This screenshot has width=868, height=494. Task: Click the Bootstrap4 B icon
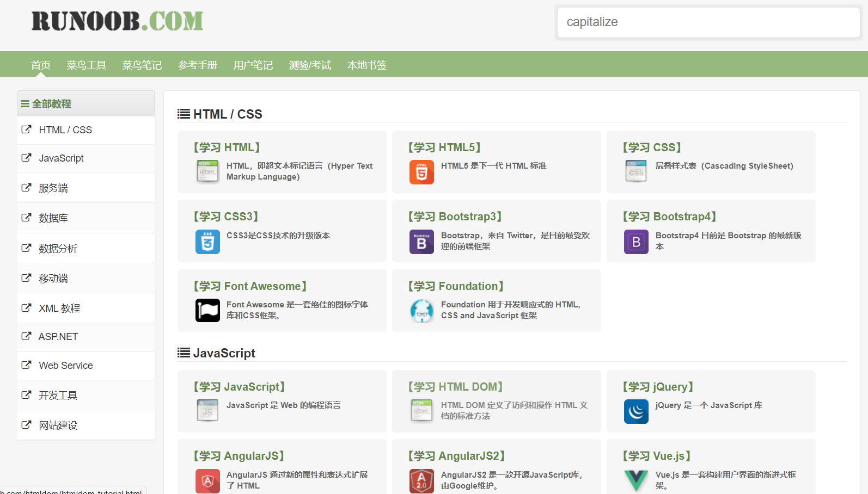[x=636, y=242]
